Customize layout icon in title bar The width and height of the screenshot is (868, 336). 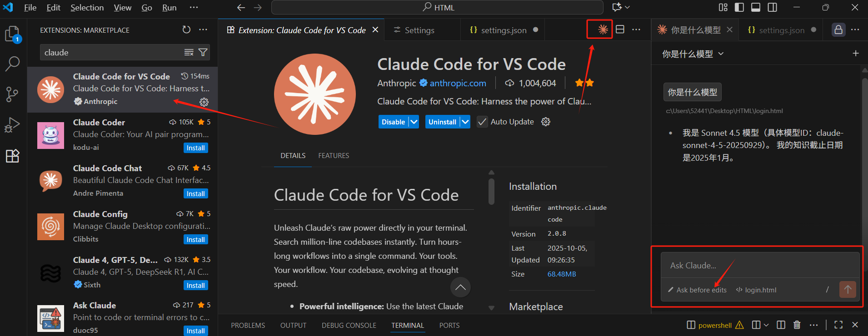pos(723,7)
